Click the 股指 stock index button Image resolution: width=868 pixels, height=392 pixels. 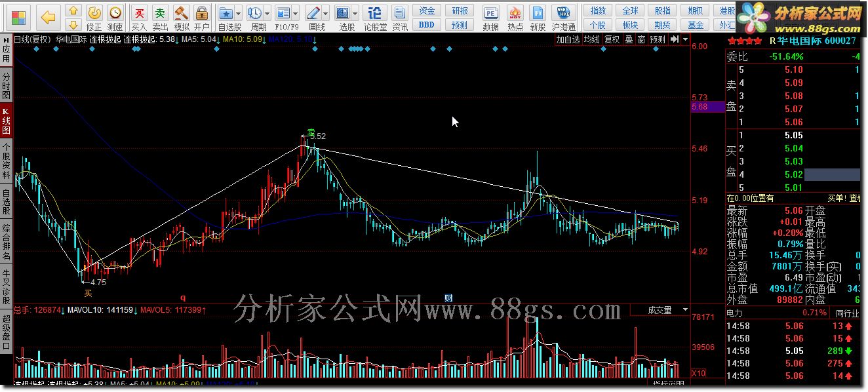[x=663, y=10]
